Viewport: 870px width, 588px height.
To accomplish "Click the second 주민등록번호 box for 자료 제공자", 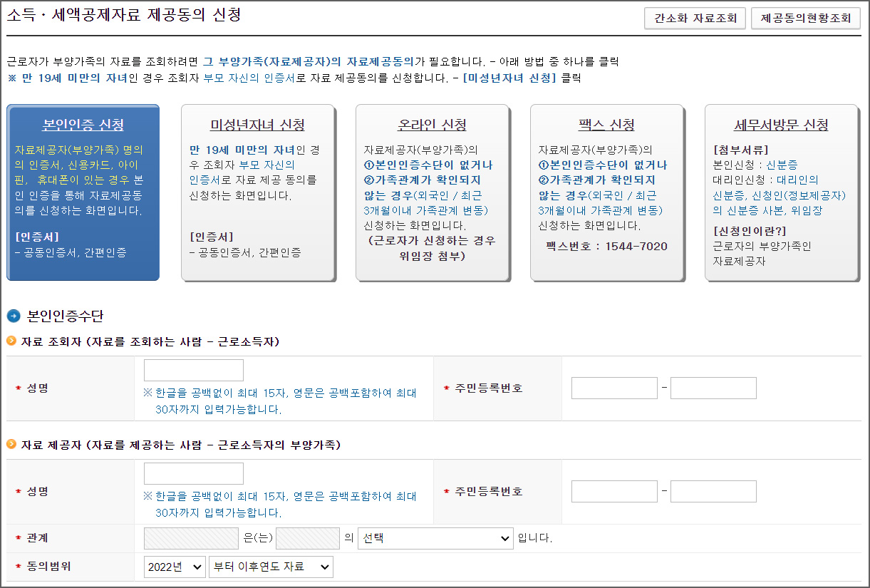I will tap(713, 491).
